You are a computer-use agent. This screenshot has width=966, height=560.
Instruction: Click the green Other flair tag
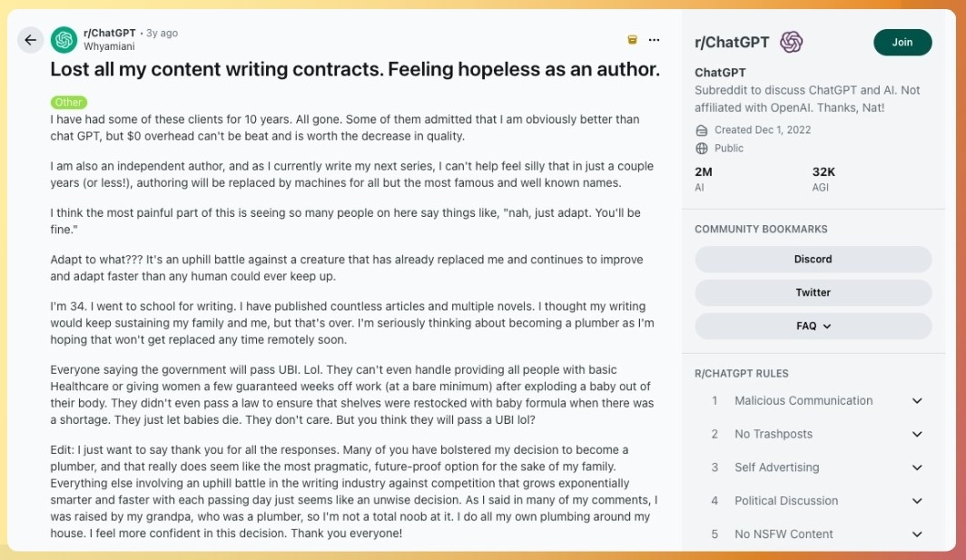point(69,103)
